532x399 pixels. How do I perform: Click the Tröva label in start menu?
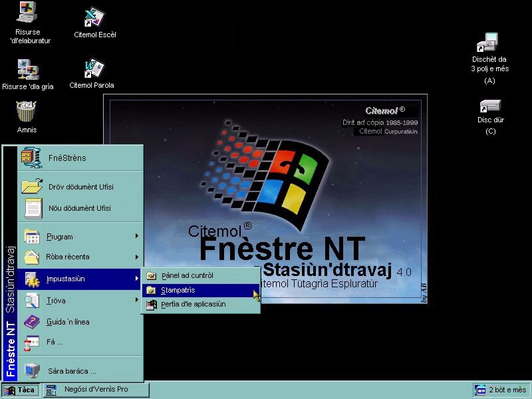(x=56, y=301)
